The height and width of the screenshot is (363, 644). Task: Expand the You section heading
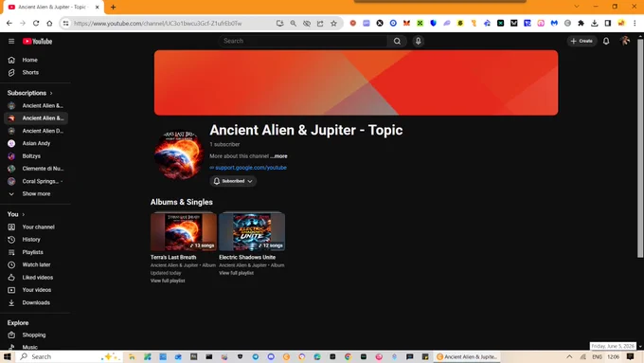[16, 214]
